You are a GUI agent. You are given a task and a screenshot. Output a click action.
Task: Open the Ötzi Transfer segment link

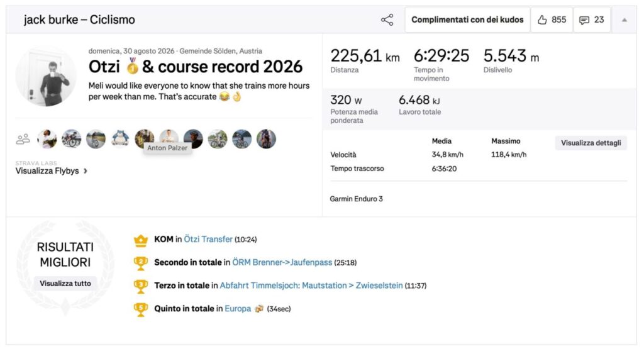coord(208,239)
